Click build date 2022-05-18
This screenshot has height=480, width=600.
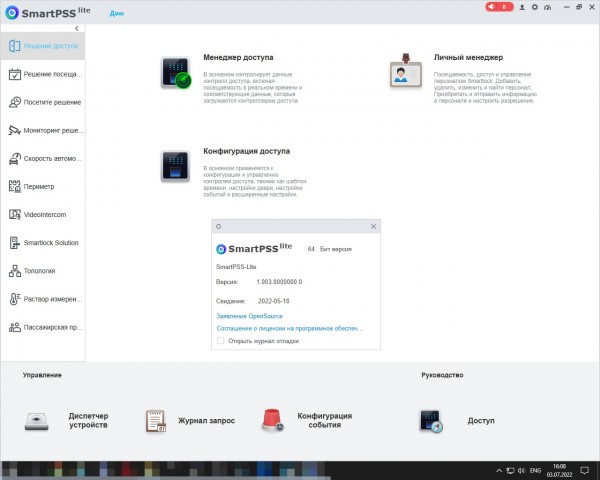click(x=274, y=301)
